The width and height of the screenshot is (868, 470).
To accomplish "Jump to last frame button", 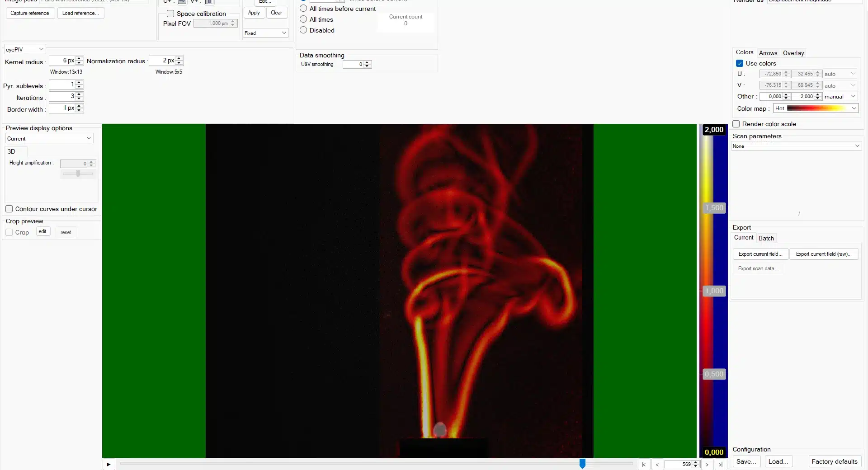I will pos(721,464).
